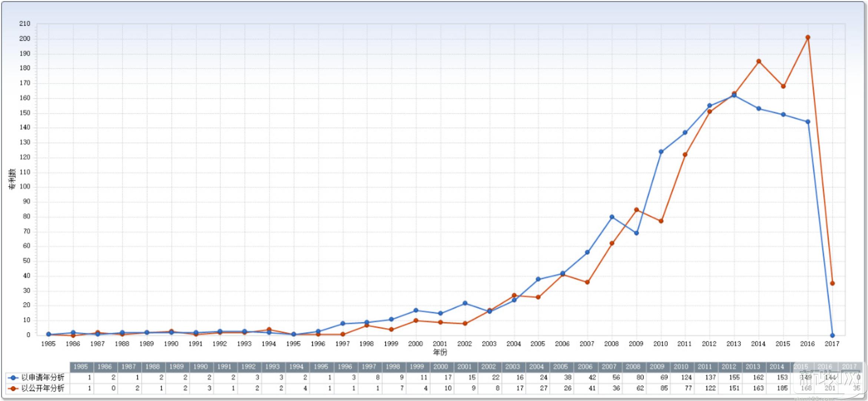Click the orange 2015 data point near 168
The image size is (868, 401).
pyautogui.click(x=783, y=86)
